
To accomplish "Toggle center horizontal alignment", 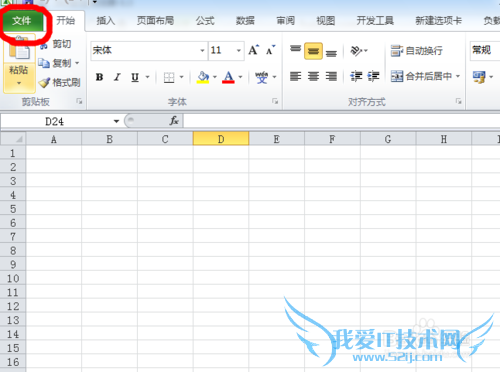I will coord(313,77).
